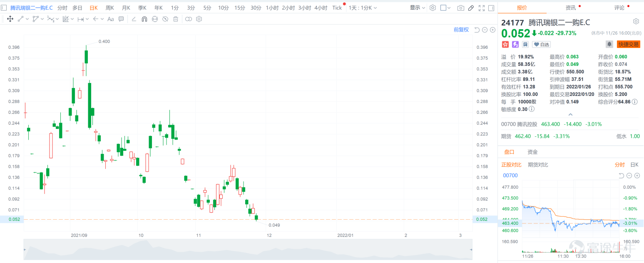
Task: Set a price alert with bell icon
Action: tap(609, 44)
